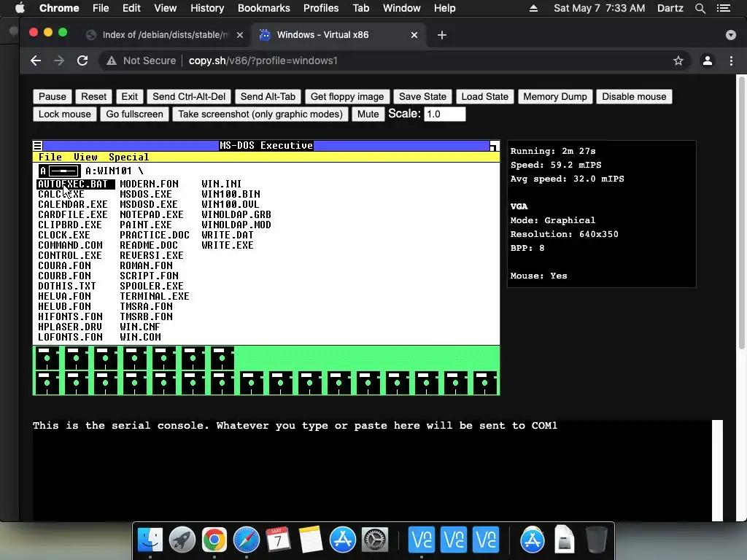Open Chrome in the Dock
Image resolution: width=747 pixels, height=560 pixels.
(x=214, y=540)
